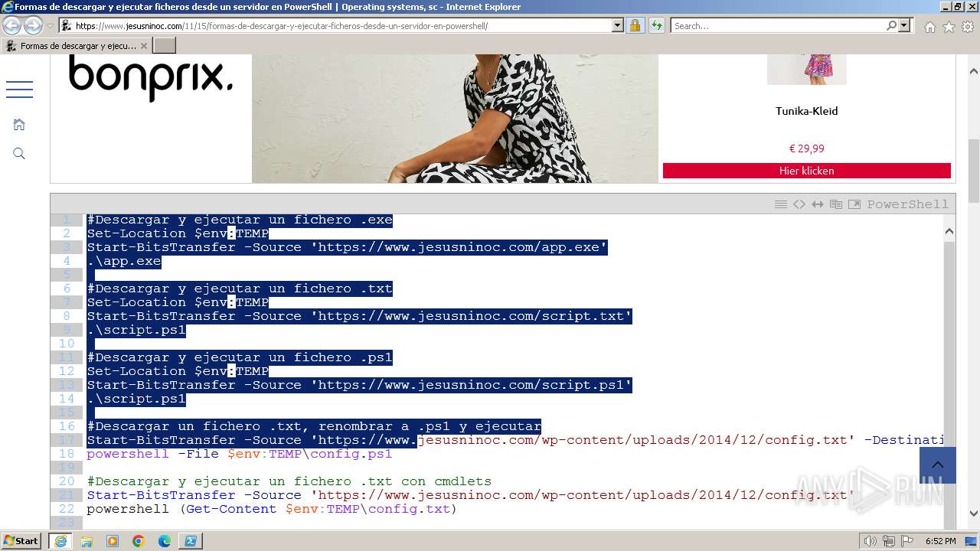Open the address bar URL dropdown
Viewport: 980px width, 551px height.
[x=618, y=25]
